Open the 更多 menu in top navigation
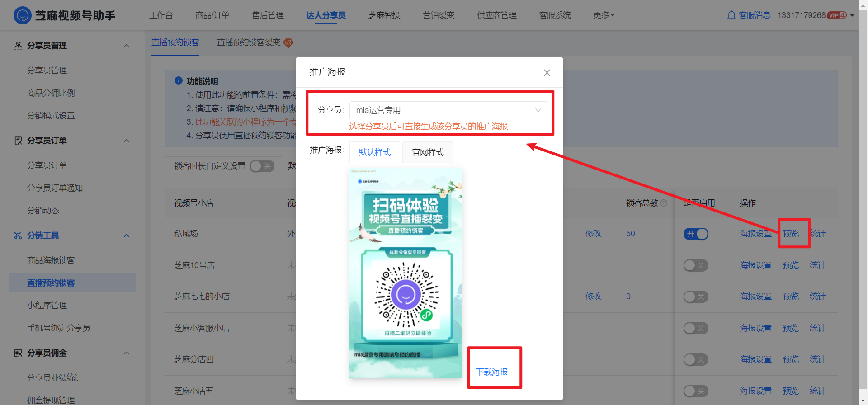The width and height of the screenshot is (868, 405). point(604,15)
